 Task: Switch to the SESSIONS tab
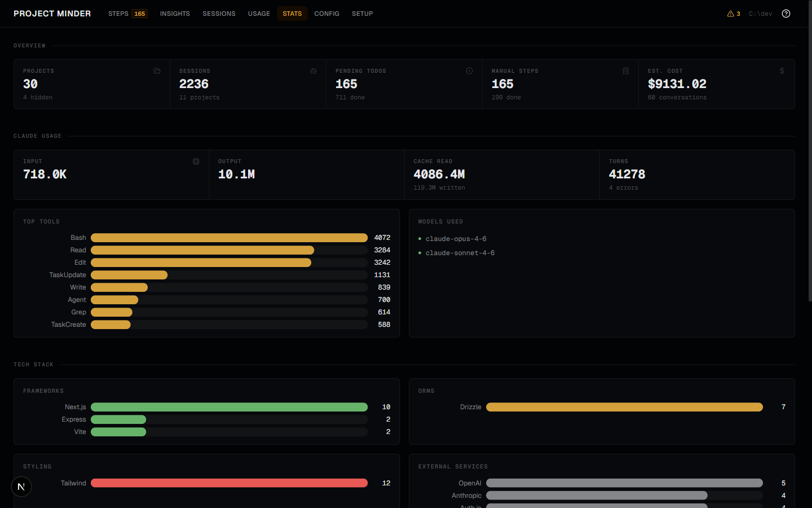point(219,13)
